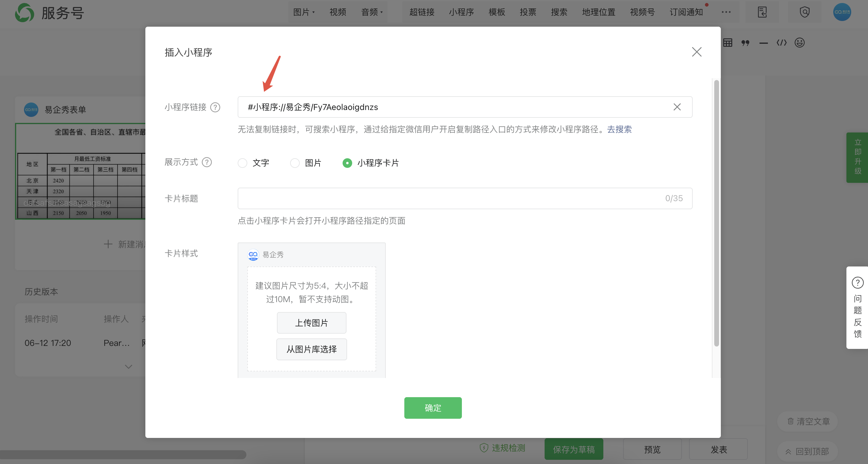Click 预览 button
The image size is (868, 464).
click(x=652, y=449)
